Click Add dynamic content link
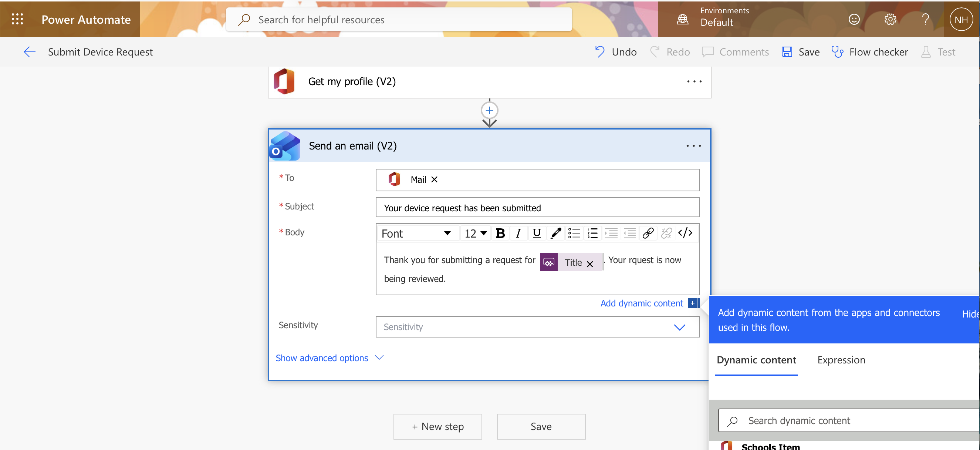The image size is (980, 450). click(x=641, y=303)
